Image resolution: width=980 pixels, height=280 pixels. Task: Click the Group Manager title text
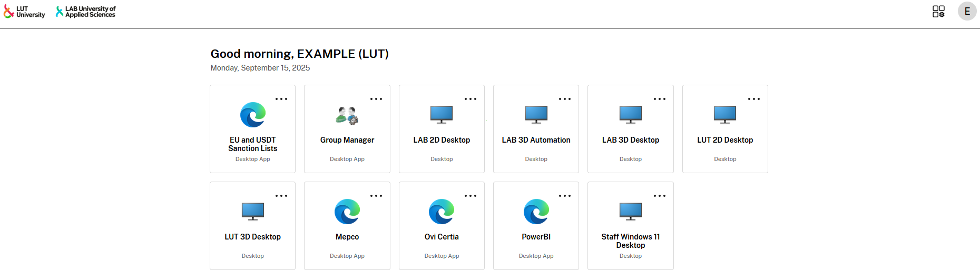point(347,140)
